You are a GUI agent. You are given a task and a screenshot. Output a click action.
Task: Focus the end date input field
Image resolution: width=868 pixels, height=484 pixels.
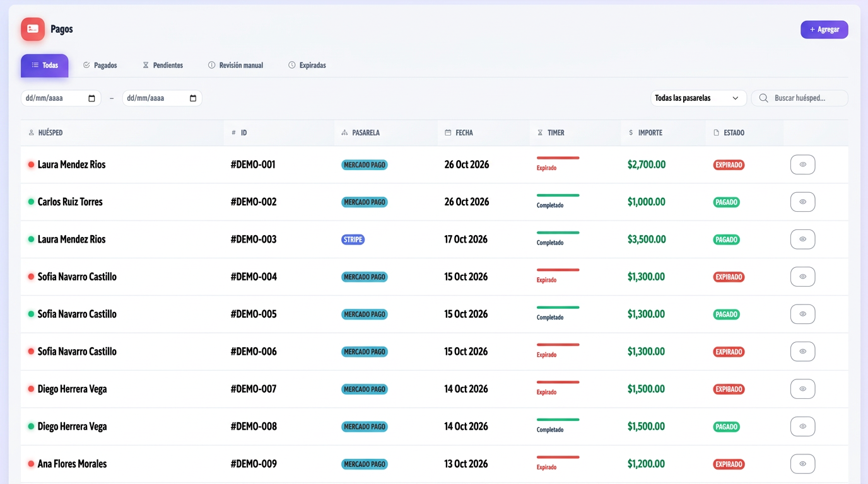click(162, 98)
